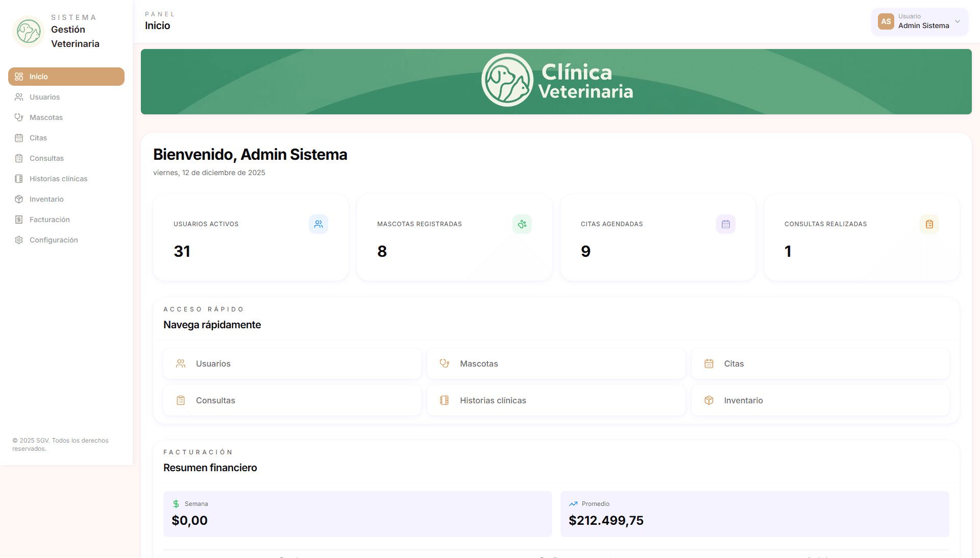The image size is (980, 558).
Task: Click the clipboard icon on Consultas Realizadas card
Action: point(929,224)
